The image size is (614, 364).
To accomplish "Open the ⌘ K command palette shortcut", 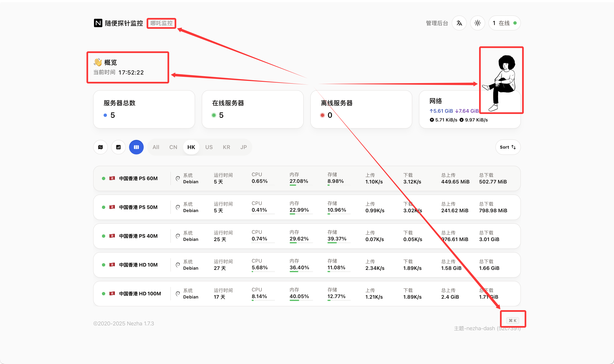I will click(513, 321).
